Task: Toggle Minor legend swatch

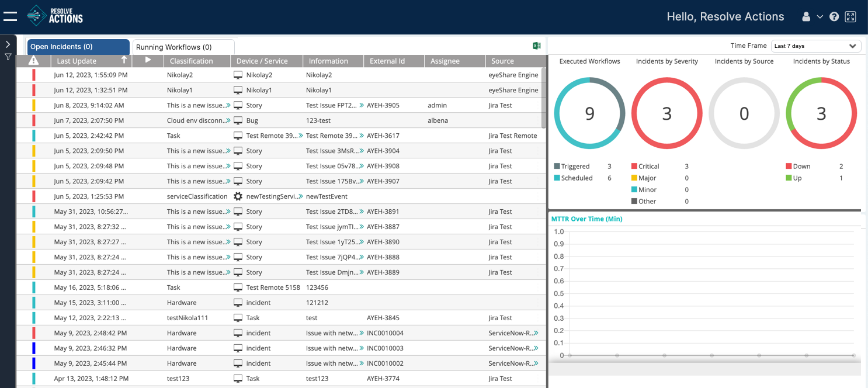Action: pos(634,190)
